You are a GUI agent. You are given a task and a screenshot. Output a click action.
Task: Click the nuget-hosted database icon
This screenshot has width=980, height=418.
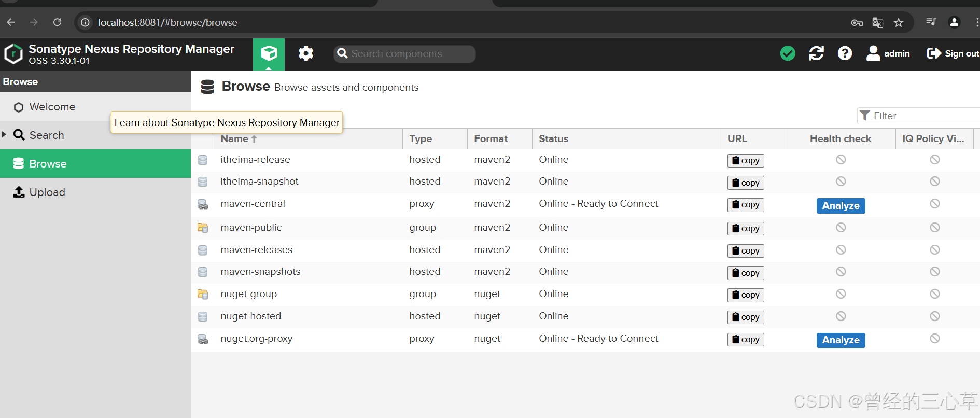tap(203, 316)
